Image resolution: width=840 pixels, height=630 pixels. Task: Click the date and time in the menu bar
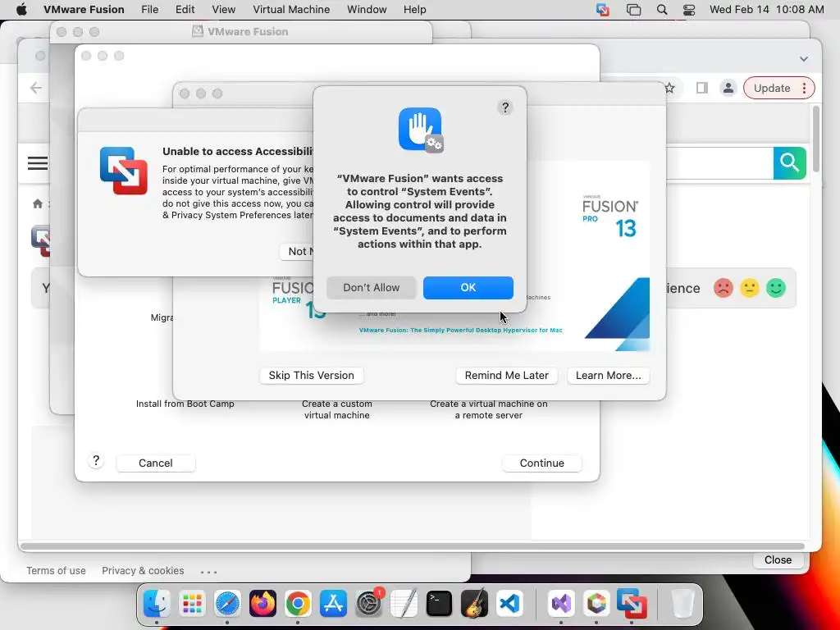(767, 10)
